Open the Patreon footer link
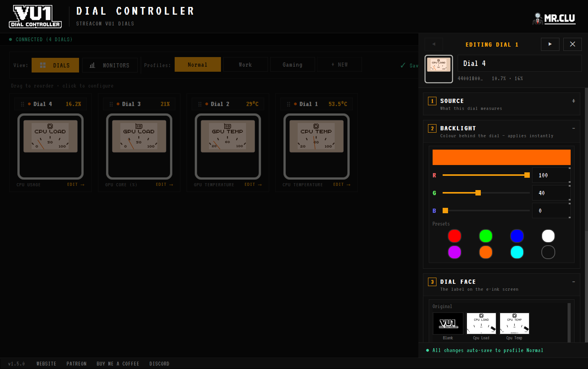This screenshot has height=369, width=588. click(76, 364)
